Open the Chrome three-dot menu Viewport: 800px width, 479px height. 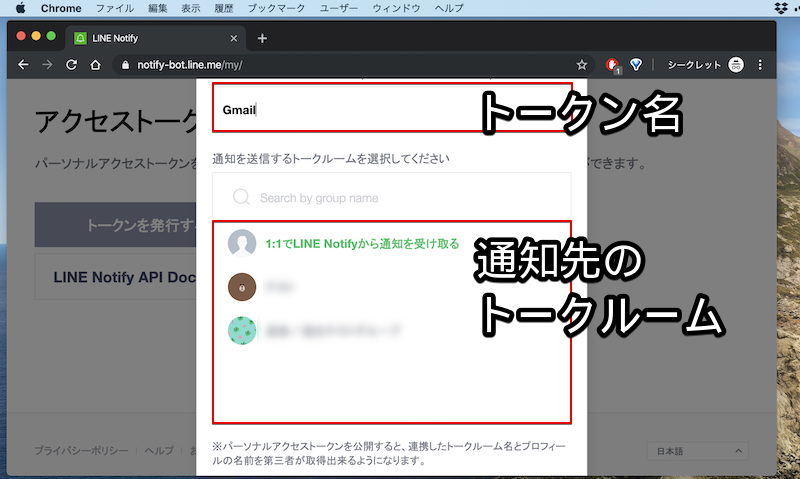tap(760, 65)
